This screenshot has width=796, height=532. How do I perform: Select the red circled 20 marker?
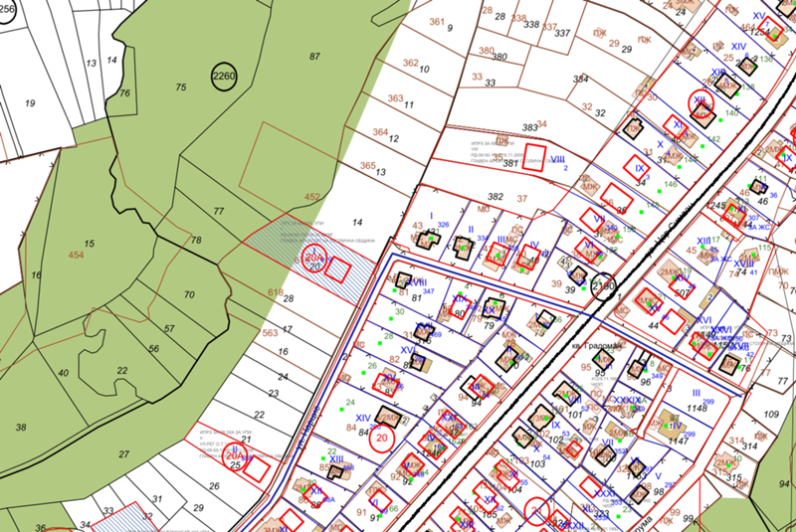381,437
